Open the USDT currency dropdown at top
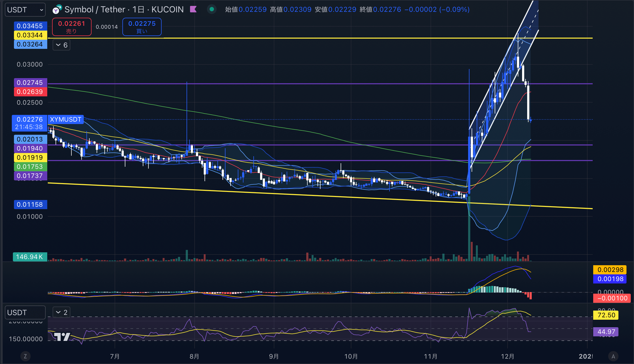The height and width of the screenshot is (364, 634). click(x=25, y=10)
